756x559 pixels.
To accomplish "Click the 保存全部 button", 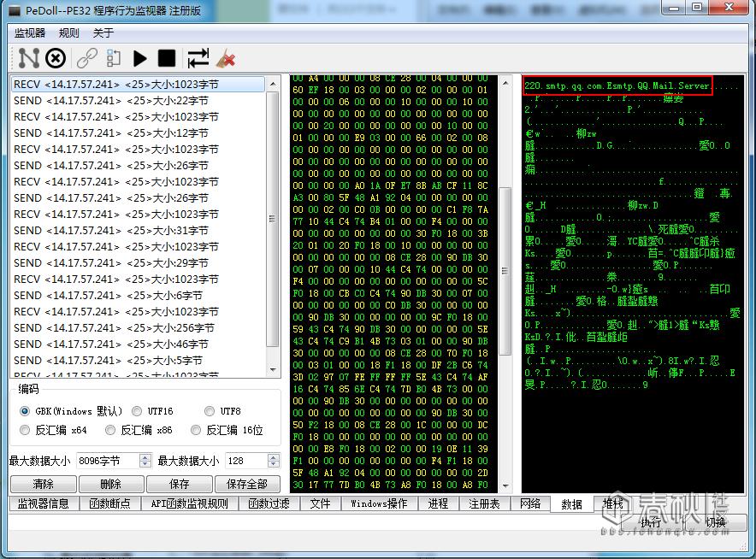I will [247, 483].
